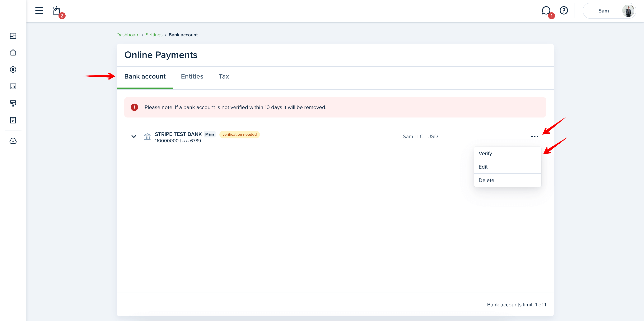Click the Main badge
The height and width of the screenshot is (321, 644).
(x=209, y=134)
